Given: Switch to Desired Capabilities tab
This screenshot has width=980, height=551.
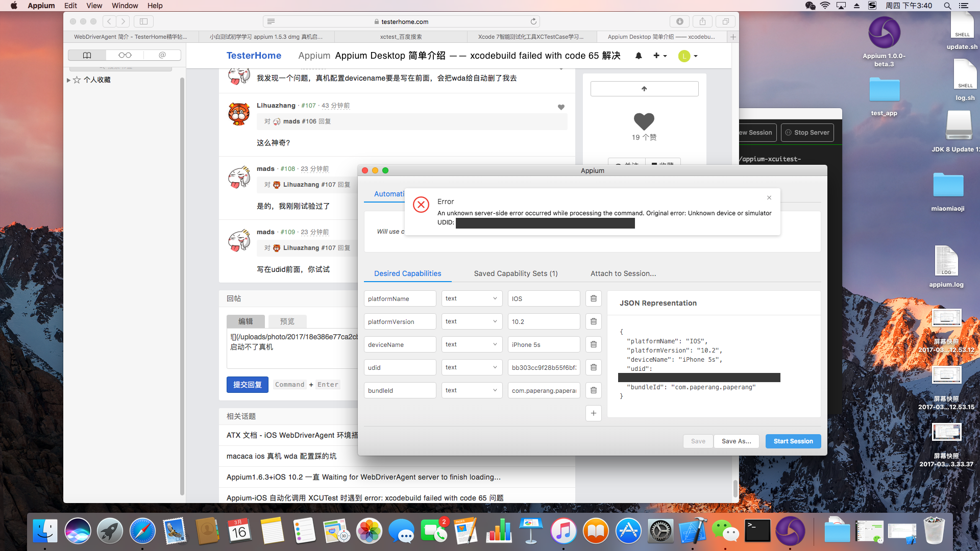Looking at the screenshot, I should (407, 273).
